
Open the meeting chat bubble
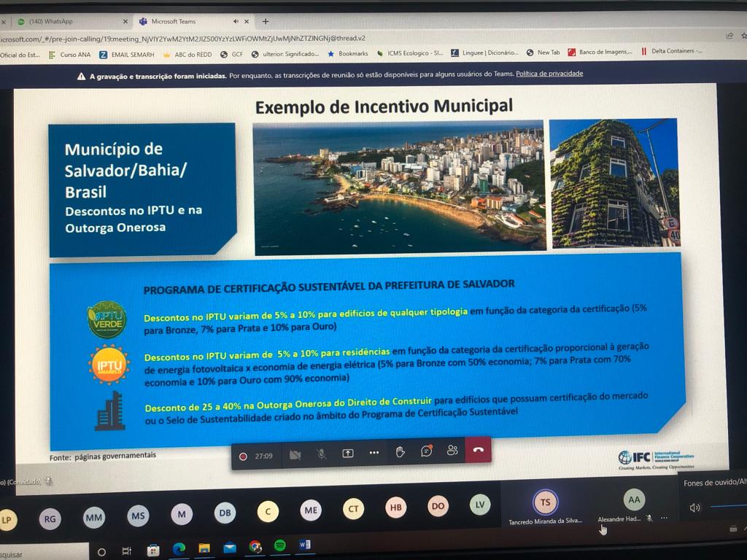425,454
